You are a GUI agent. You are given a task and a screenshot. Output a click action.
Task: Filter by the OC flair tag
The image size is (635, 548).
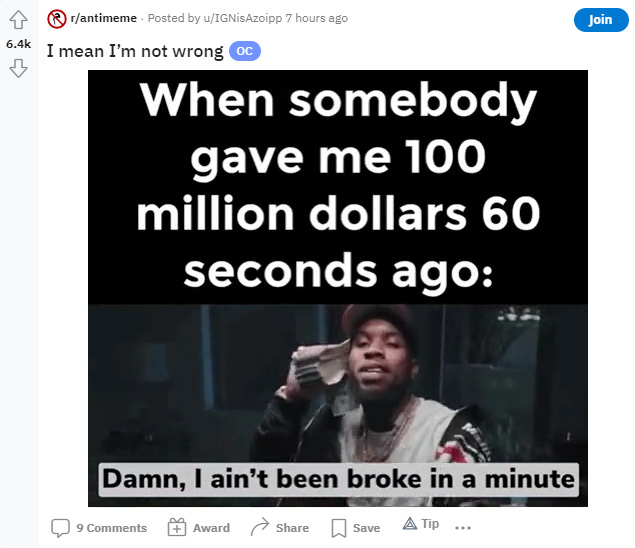(245, 51)
